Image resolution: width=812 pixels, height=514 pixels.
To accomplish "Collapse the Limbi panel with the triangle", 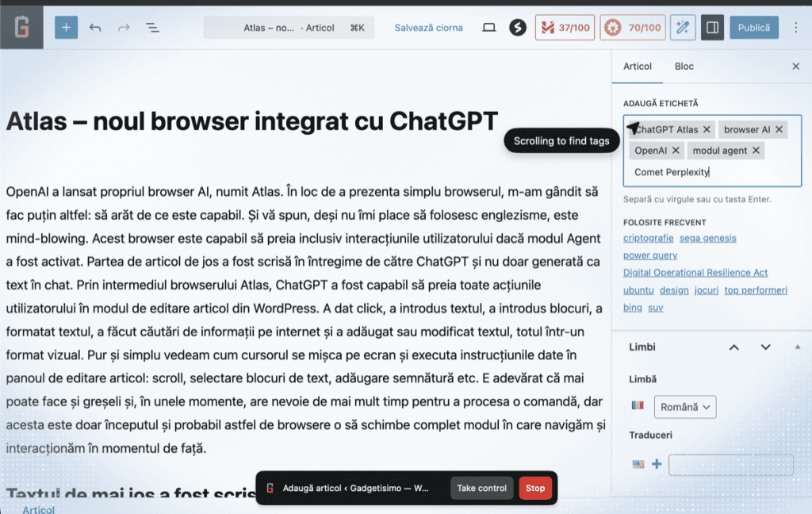I will pos(797,347).
